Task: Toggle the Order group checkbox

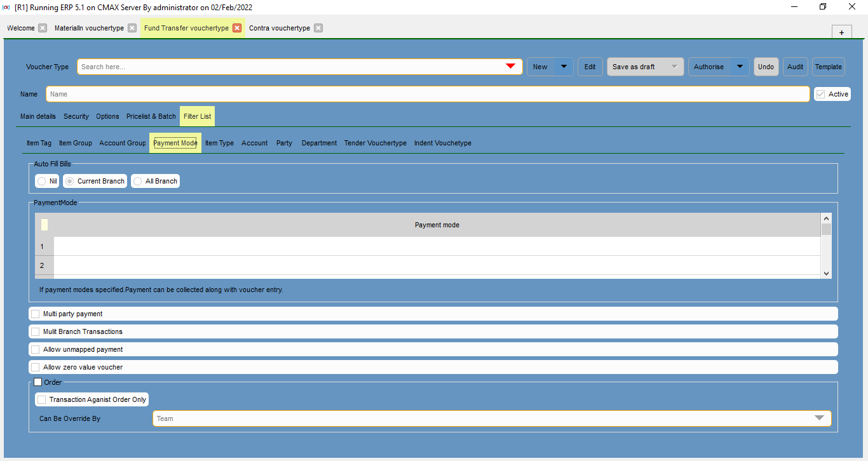Action: click(38, 382)
